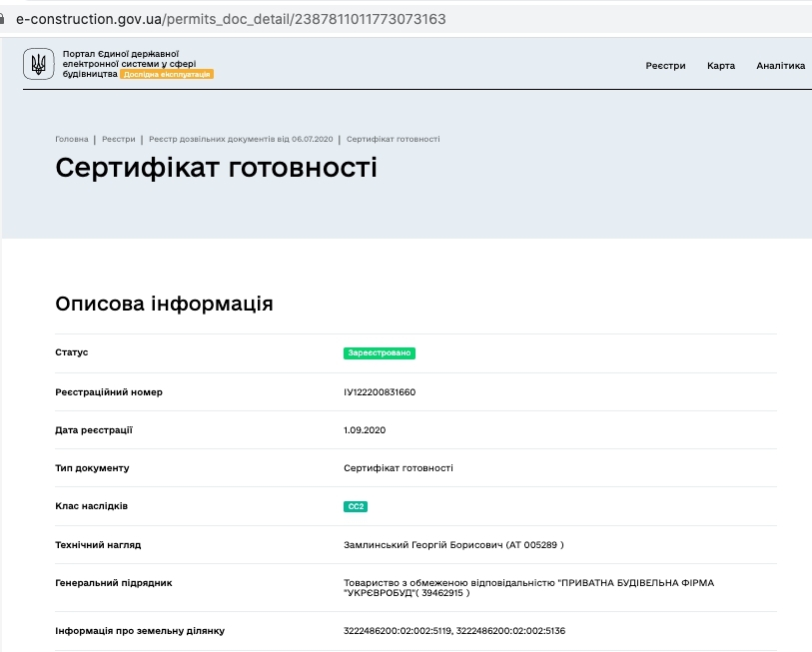Open the Реєстри navigation menu item
Image resolution: width=812 pixels, height=652 pixels.
(665, 66)
